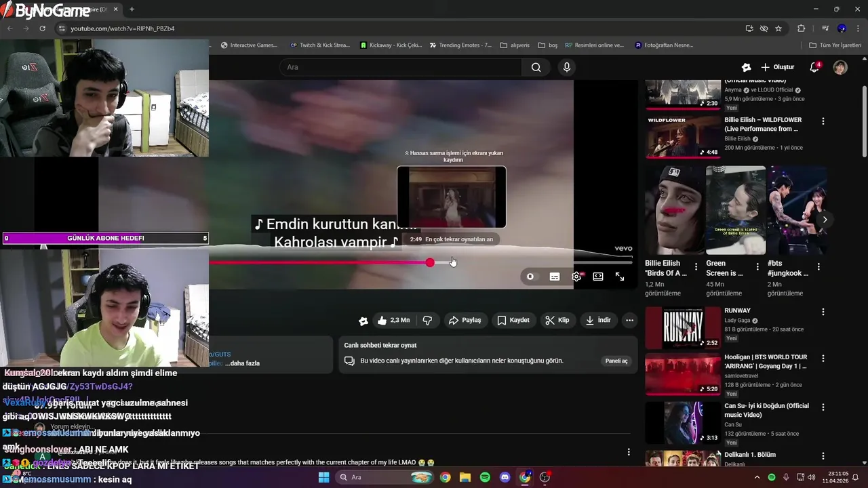Seek to the unplayed grey end of the video progress bar

604,262
